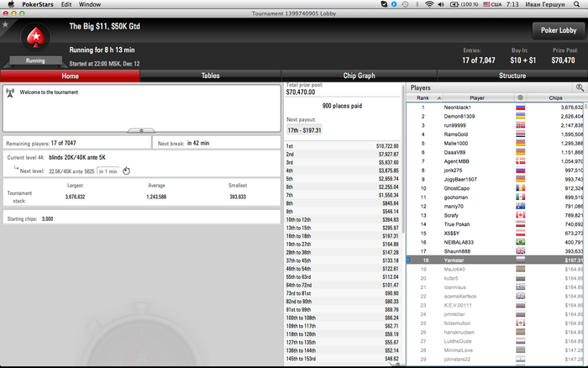Collapse the welcome message panel handle
588x368 pixels.
click(x=141, y=130)
